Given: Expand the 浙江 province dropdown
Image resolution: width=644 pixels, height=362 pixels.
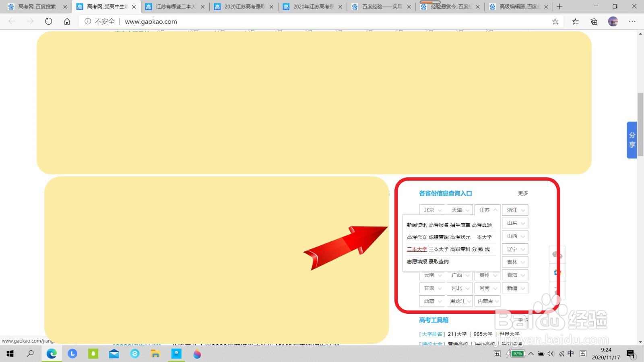Looking at the screenshot, I should click(x=515, y=210).
